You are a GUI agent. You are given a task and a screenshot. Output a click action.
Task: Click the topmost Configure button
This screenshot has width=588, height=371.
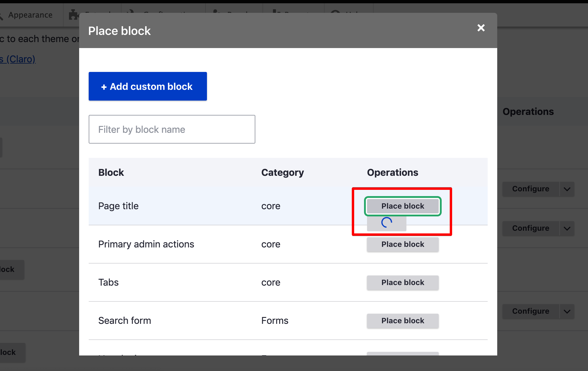[x=530, y=189]
